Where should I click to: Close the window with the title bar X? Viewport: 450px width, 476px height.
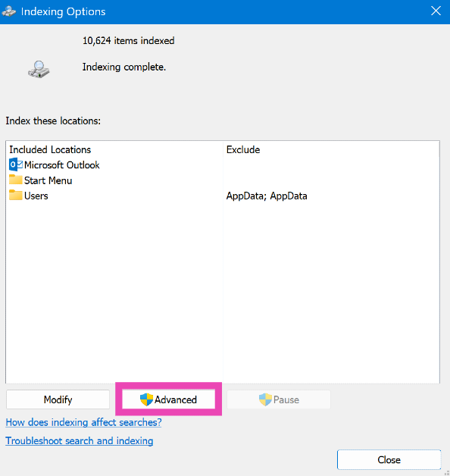(x=436, y=11)
